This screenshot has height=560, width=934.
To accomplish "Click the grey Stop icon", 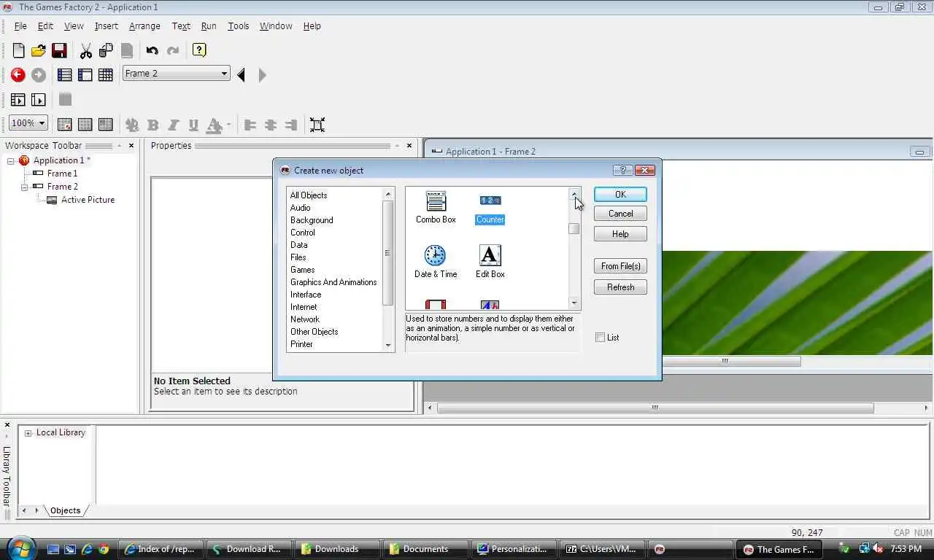I will pos(65,99).
